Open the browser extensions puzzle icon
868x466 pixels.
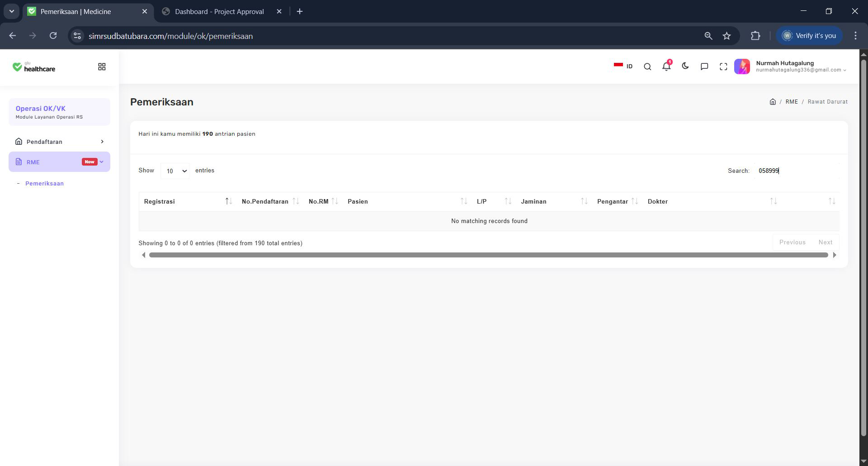tap(755, 36)
